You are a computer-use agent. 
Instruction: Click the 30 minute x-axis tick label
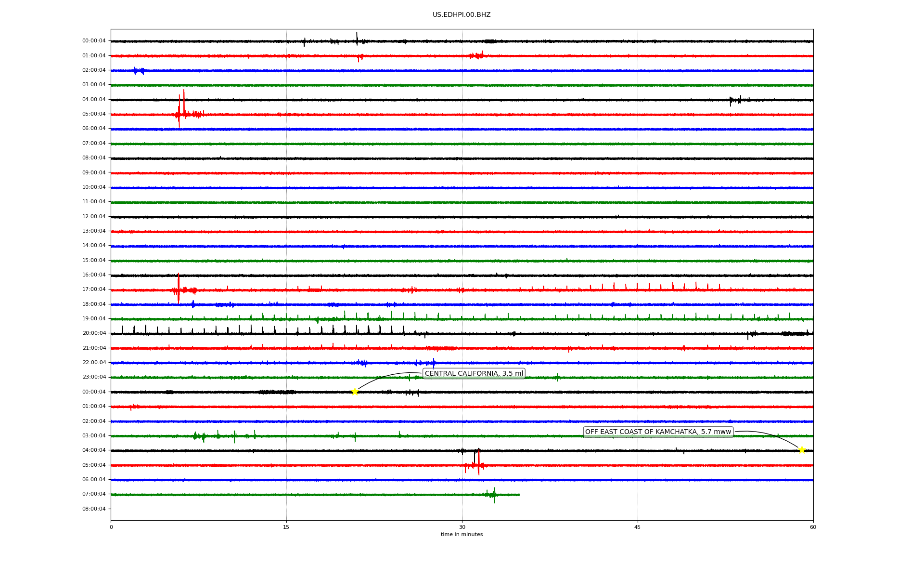point(462,527)
